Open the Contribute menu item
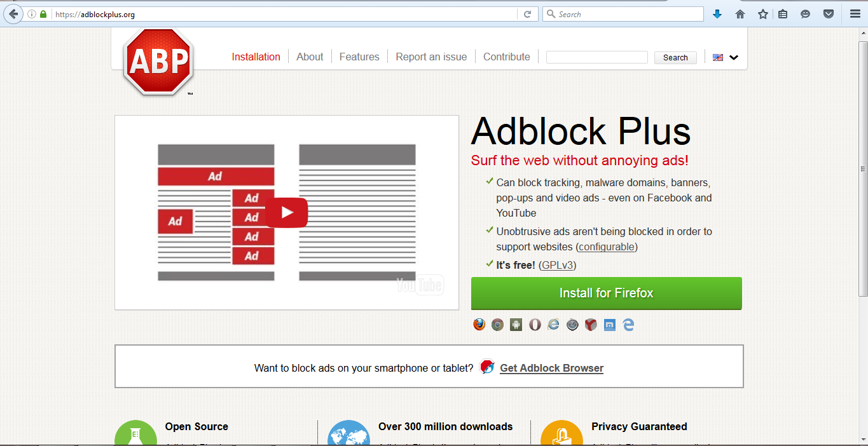Screen dimensions: 868x446 pyautogui.click(x=507, y=57)
